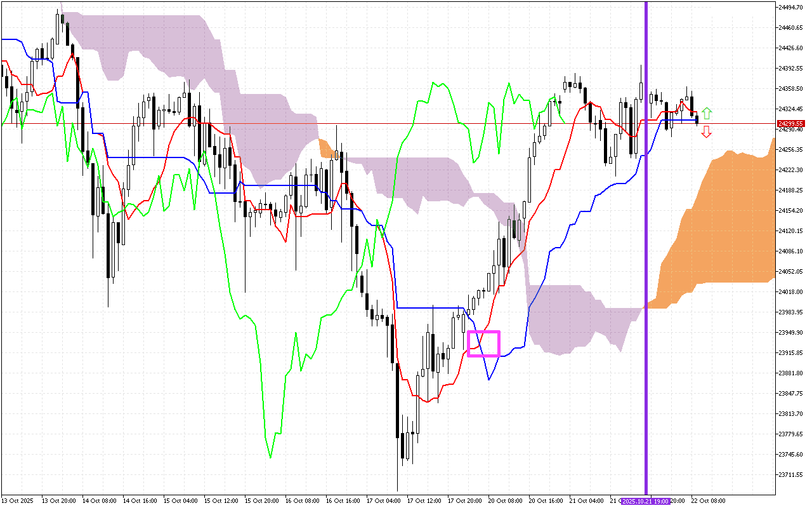812x508 pixels.
Task: Click the purple 2025.10.21 19:00 date label
Action: point(646,501)
